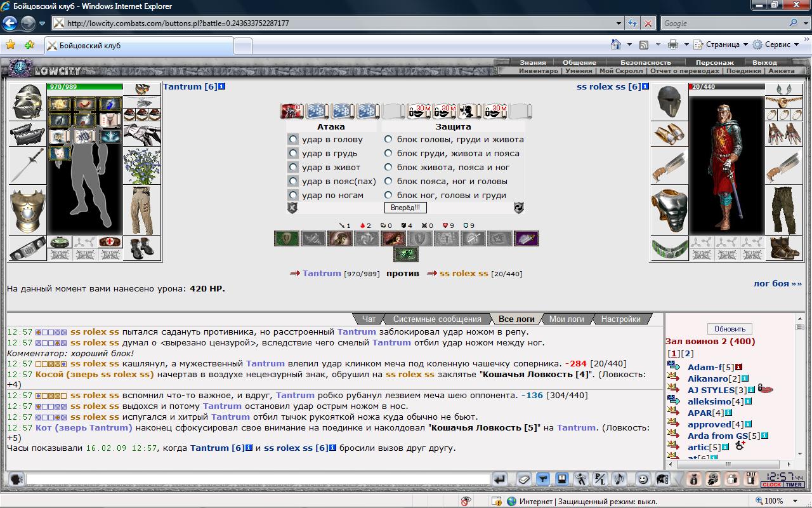Viewport: 812px width, 508px height.
Task: Click the X shield cancel icon
Action: coord(292,208)
